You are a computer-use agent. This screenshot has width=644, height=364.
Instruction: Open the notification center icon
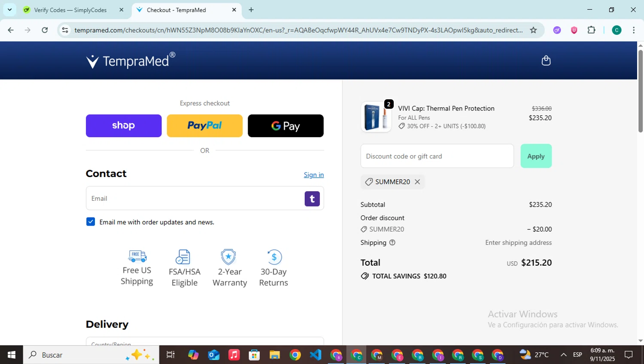(629, 355)
